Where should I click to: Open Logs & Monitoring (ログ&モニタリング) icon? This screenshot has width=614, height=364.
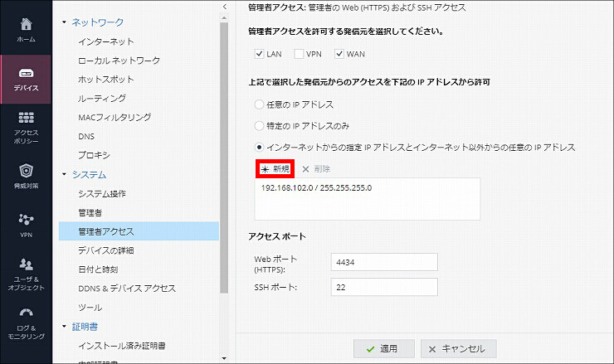click(x=26, y=323)
